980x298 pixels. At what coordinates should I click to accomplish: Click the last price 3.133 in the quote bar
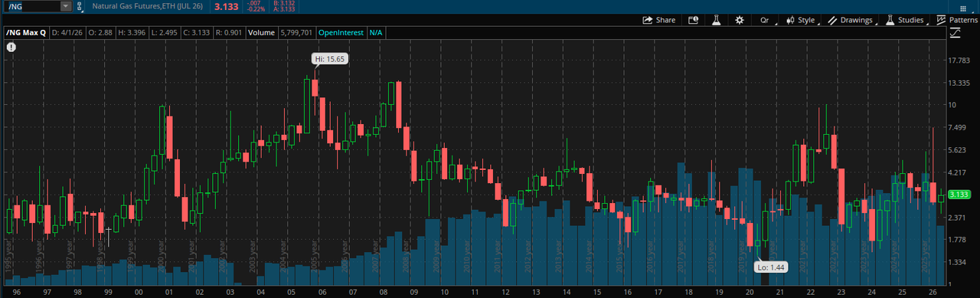[226, 6]
